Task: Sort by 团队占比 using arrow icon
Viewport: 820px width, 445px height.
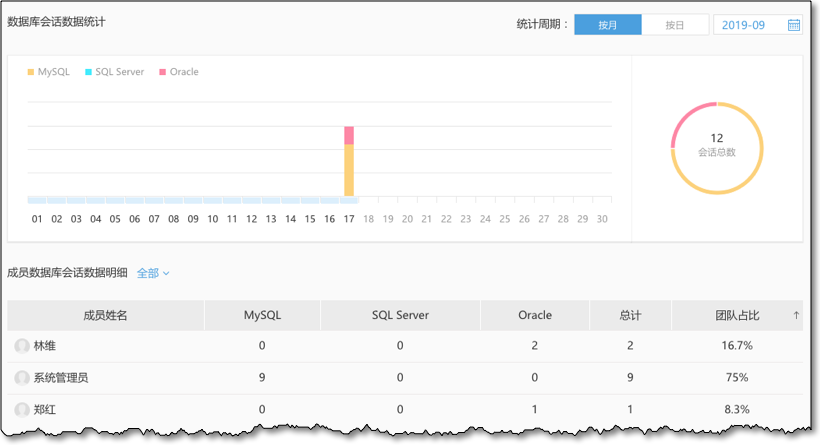Action: (796, 315)
